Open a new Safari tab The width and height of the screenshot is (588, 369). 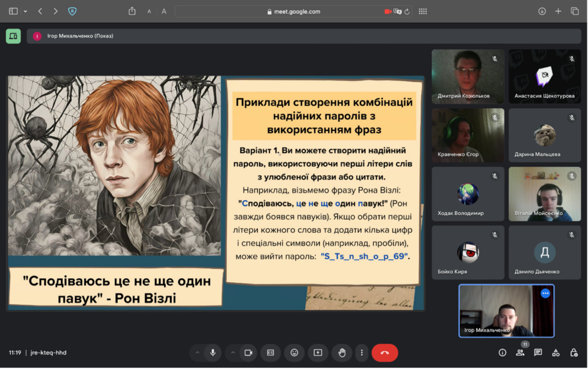click(x=558, y=11)
